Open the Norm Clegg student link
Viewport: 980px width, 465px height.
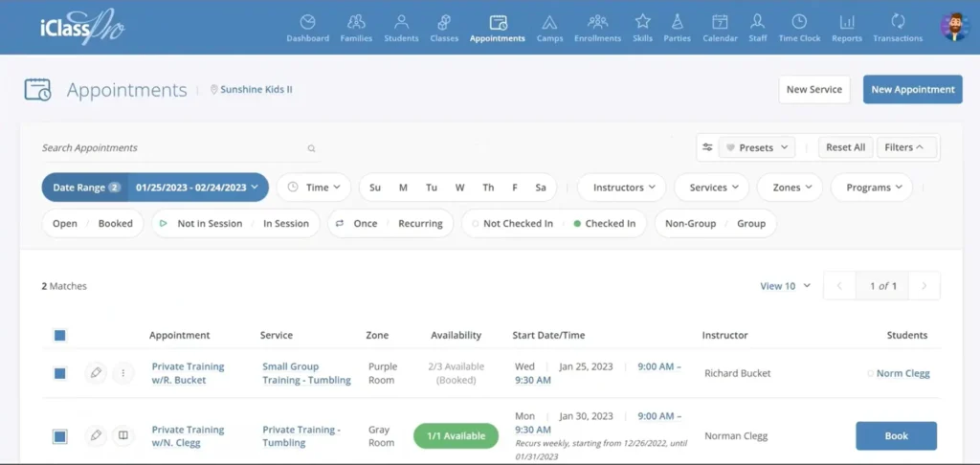[x=902, y=373]
